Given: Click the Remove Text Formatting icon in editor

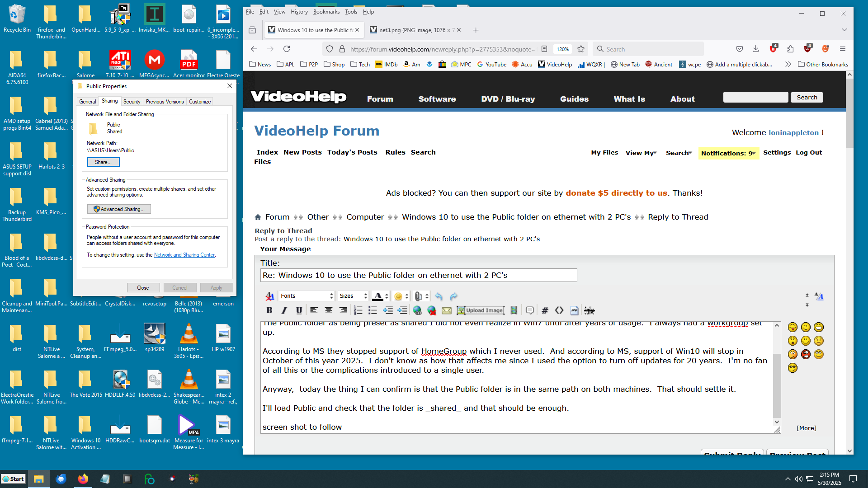Looking at the screenshot, I should tap(269, 296).
